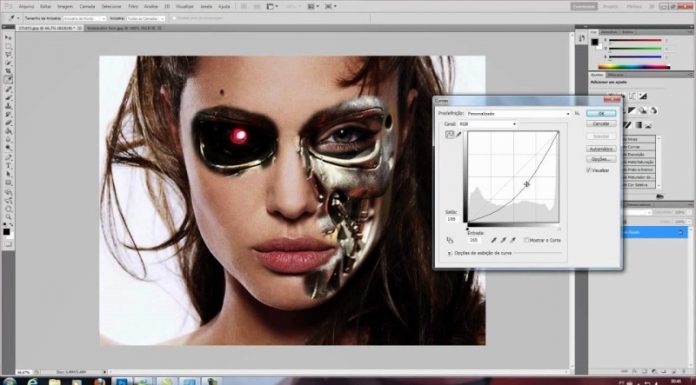Toggle the Visualizar checkbox in Curves dialog
This screenshot has height=385, width=696.
point(589,170)
